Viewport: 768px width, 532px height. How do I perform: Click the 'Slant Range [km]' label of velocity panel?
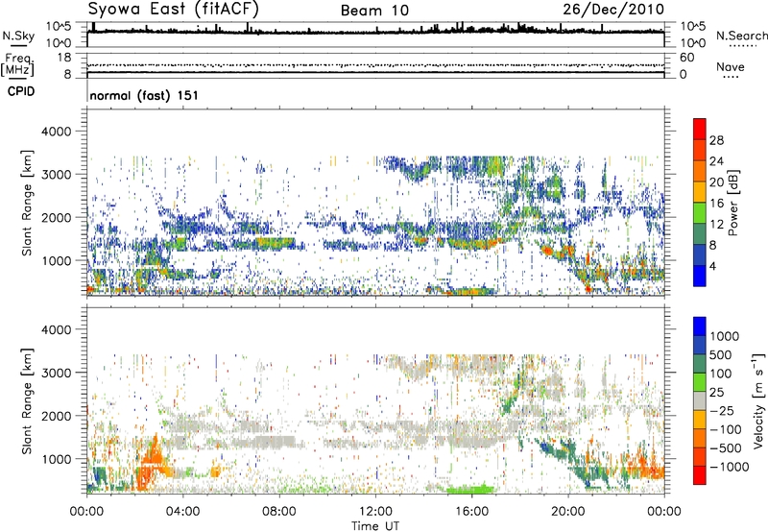click(27, 401)
